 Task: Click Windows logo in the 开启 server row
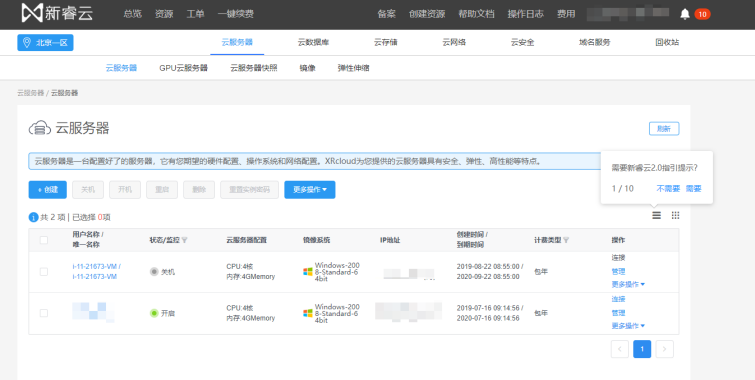pos(308,313)
